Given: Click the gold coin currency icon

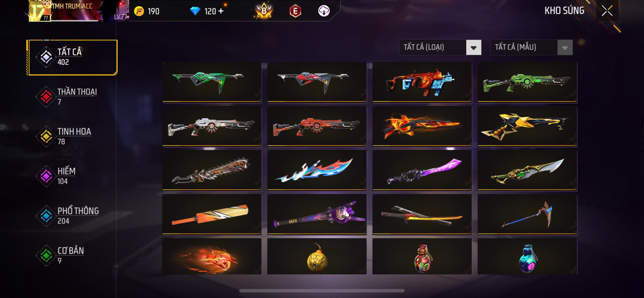Looking at the screenshot, I should 139,11.
